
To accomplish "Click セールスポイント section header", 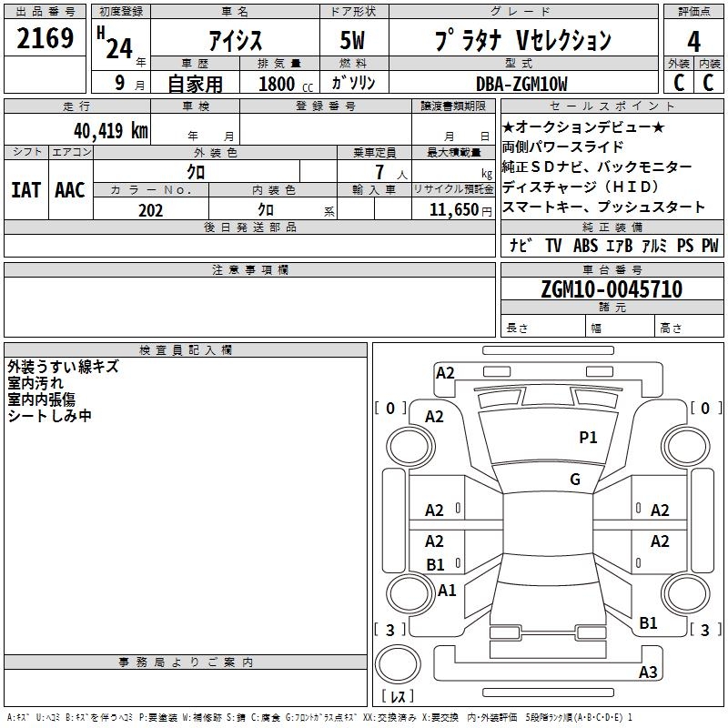I will [x=612, y=106].
